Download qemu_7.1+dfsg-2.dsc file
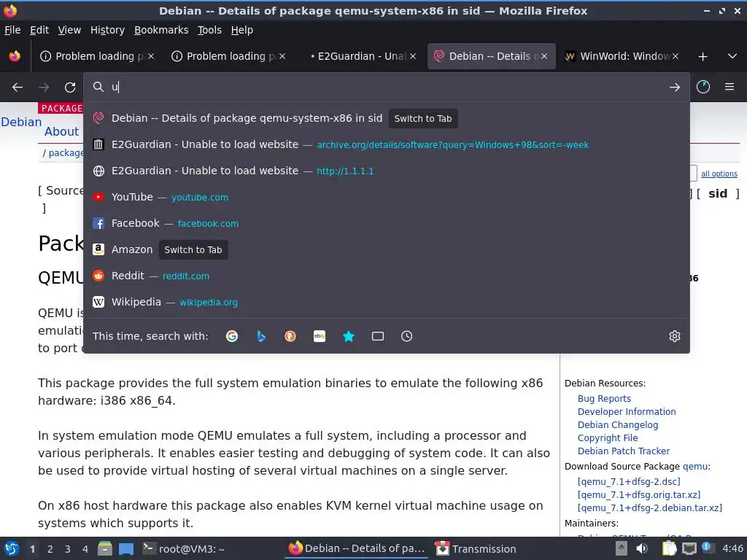 coord(629,482)
